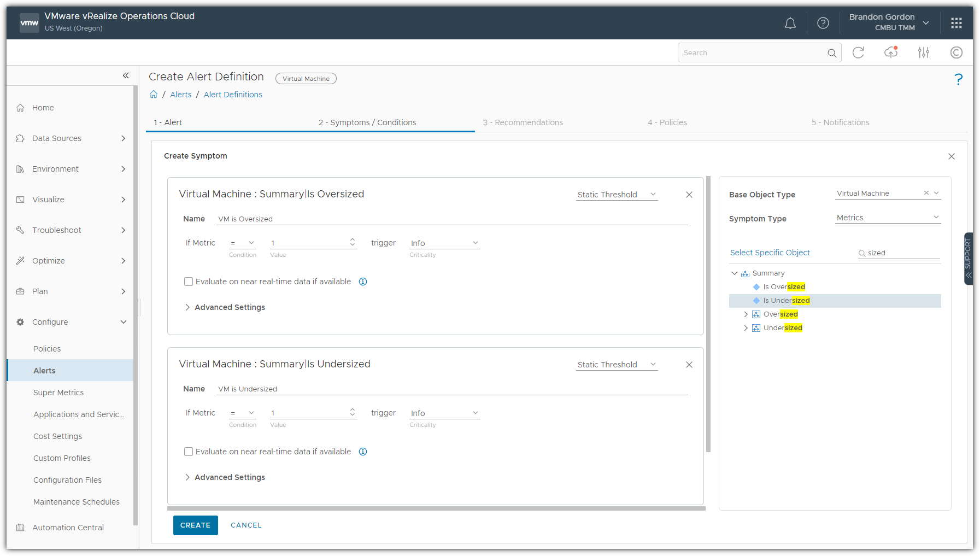
Task: Open the user account menu chevron
Action: (x=926, y=23)
